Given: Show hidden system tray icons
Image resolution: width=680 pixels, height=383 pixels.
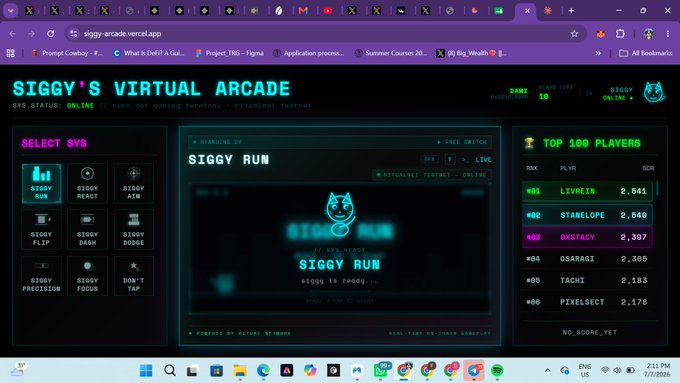Looking at the screenshot, I should (548, 370).
